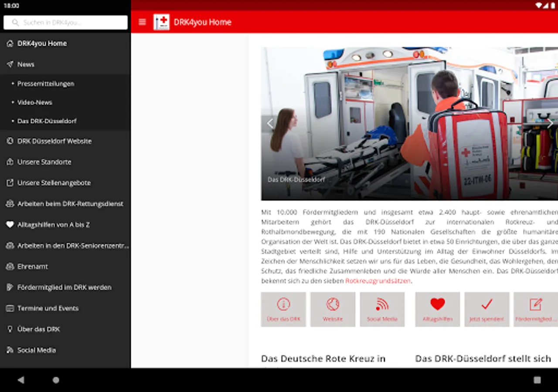Click the hamburger menu icon in the header
The height and width of the screenshot is (392, 558).
coord(142,22)
